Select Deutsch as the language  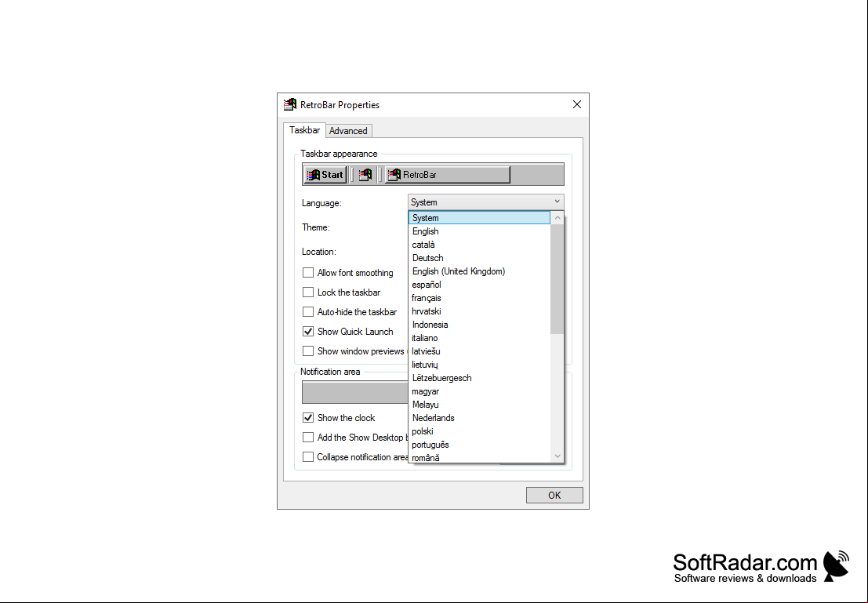479,258
